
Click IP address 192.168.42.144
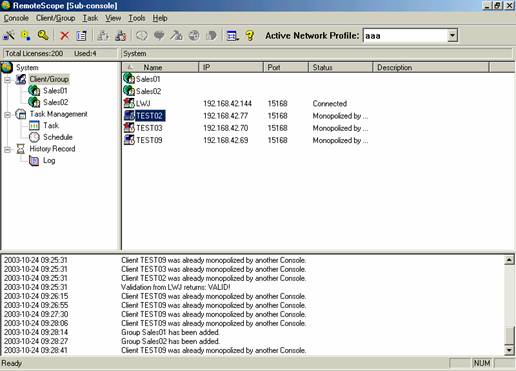[x=227, y=104]
